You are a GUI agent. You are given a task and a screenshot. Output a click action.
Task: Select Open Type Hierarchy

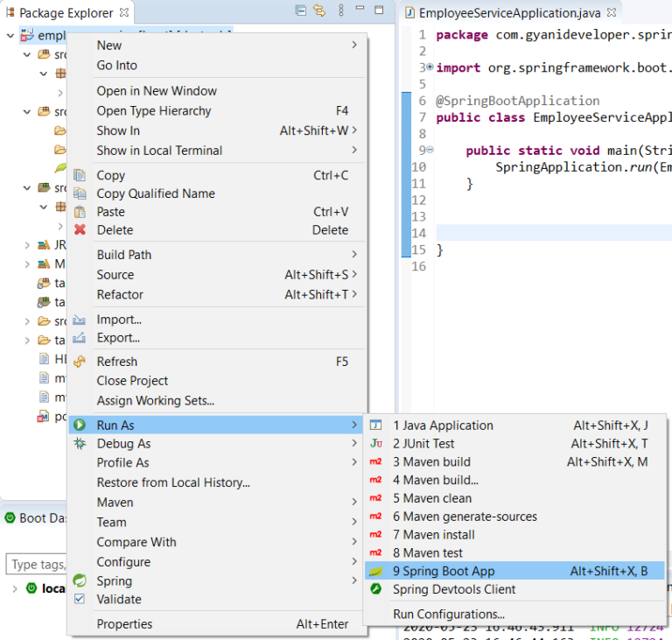pyautogui.click(x=218, y=110)
